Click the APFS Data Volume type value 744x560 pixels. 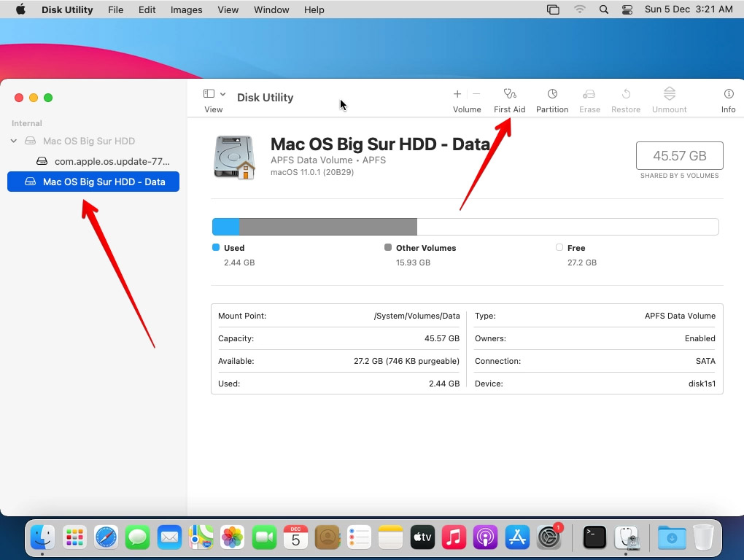pos(680,316)
